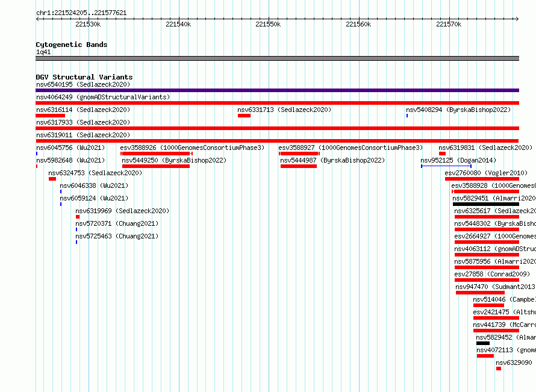536x392 pixels.
Task: Click the nsv6319011 (Sedlazeck2020) label
Action: (x=83, y=135)
